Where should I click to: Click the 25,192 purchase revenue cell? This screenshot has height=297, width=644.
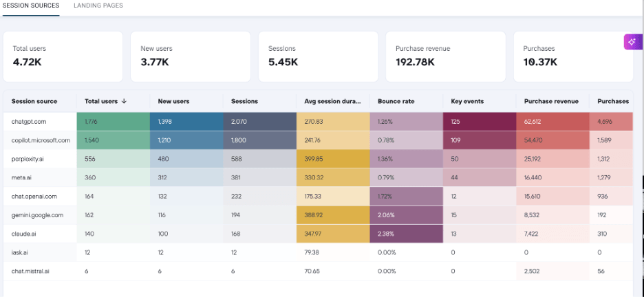point(552,159)
